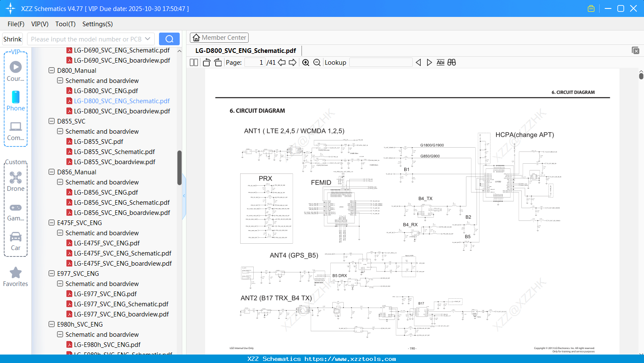The height and width of the screenshot is (363, 644).
Task: Click the Favorites star icon
Action: point(16,273)
